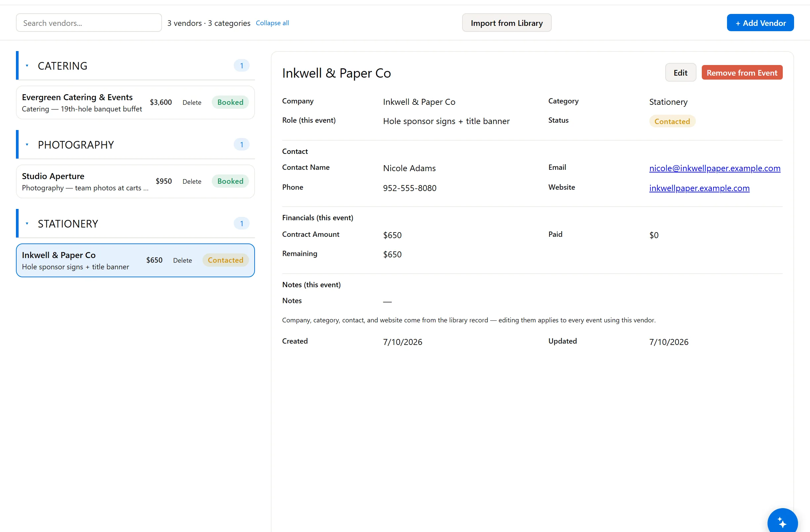Click the STATIONERY category header
This screenshot has height=532, width=810.
click(136, 223)
